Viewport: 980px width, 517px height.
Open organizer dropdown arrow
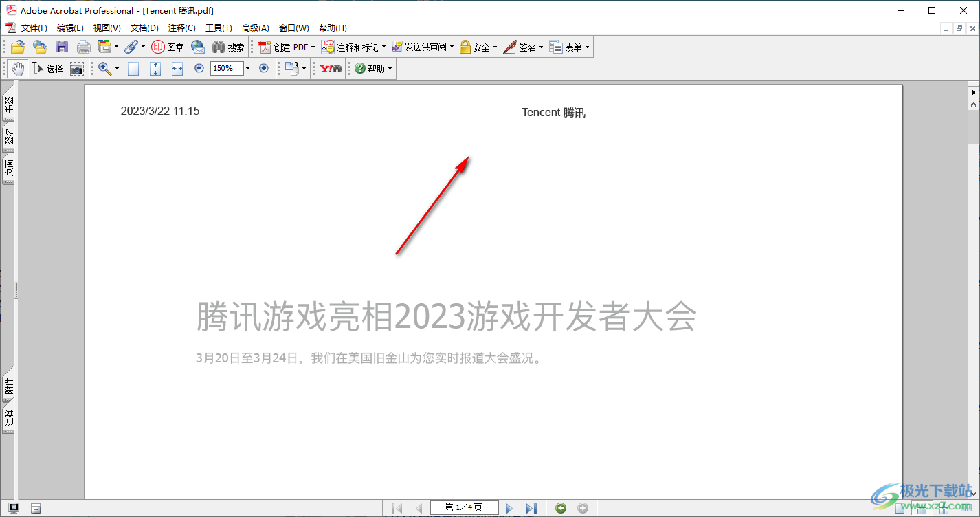pos(116,47)
